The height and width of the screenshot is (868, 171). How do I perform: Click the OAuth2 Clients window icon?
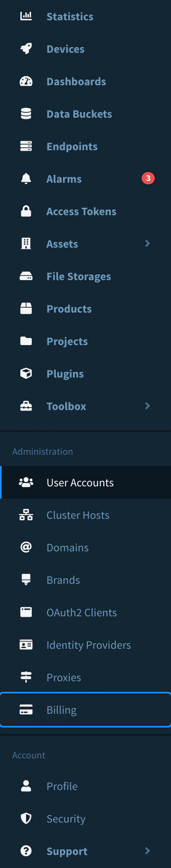[26, 612]
